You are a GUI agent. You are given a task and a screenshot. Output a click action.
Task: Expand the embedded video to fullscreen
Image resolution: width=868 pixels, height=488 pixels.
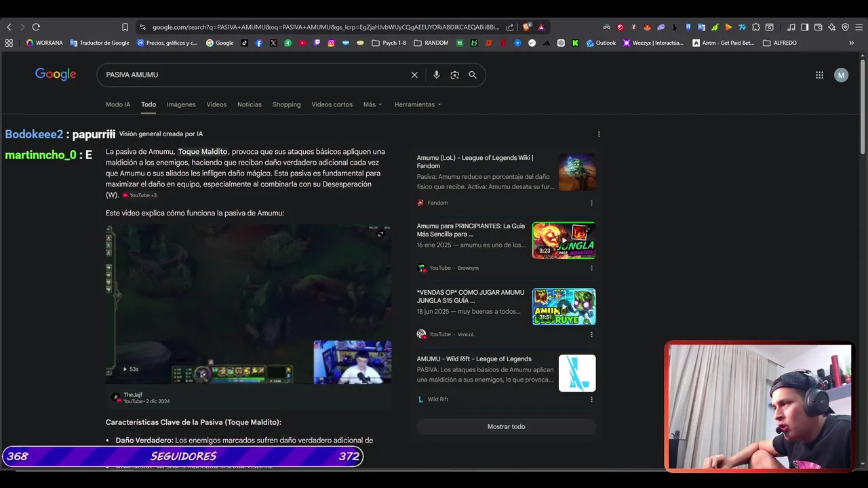click(x=380, y=234)
